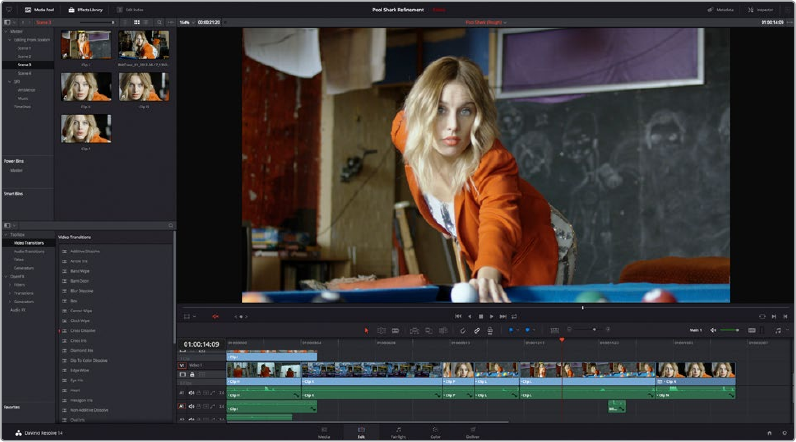The image size is (796, 442).
Task: Collapse the Master bin
Action: click(x=6, y=31)
